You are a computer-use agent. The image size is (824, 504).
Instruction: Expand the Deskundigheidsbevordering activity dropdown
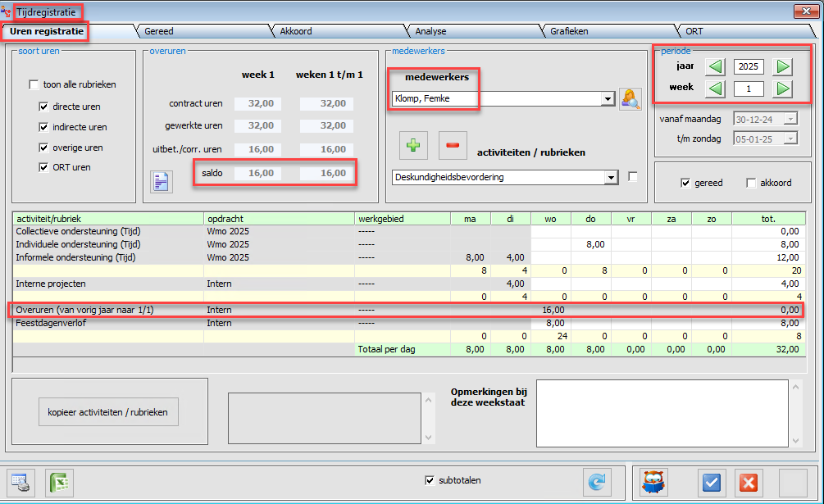point(611,178)
